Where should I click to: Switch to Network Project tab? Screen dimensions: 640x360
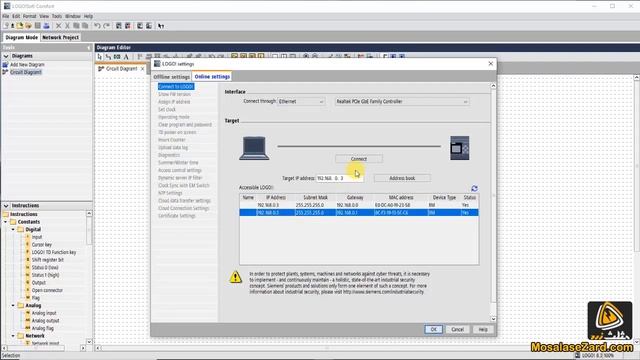(60, 37)
